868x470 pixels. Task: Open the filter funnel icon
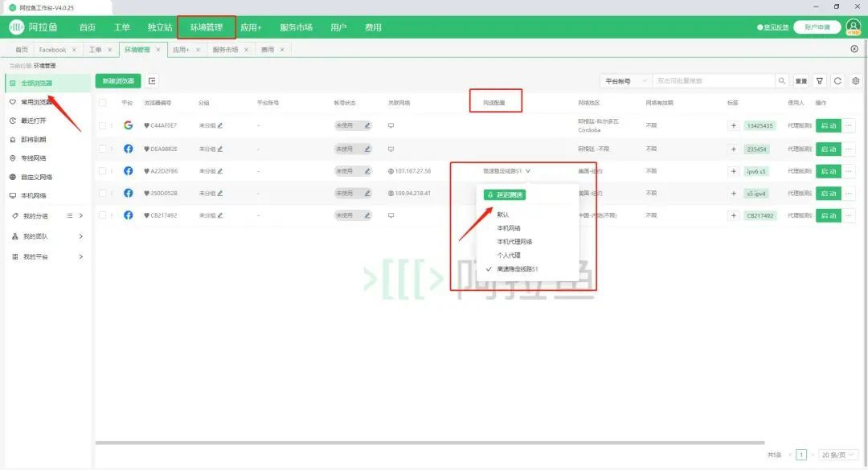point(820,81)
